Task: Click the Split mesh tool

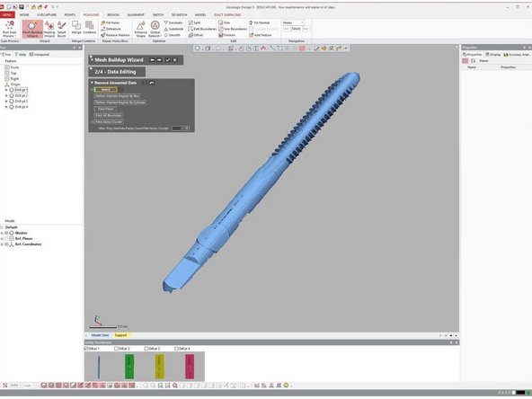Action: (x=195, y=22)
